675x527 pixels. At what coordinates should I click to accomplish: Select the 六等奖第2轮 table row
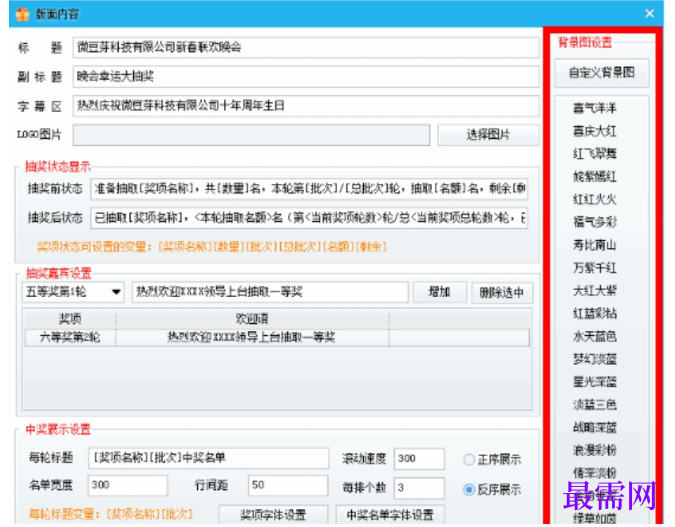[x=277, y=338]
